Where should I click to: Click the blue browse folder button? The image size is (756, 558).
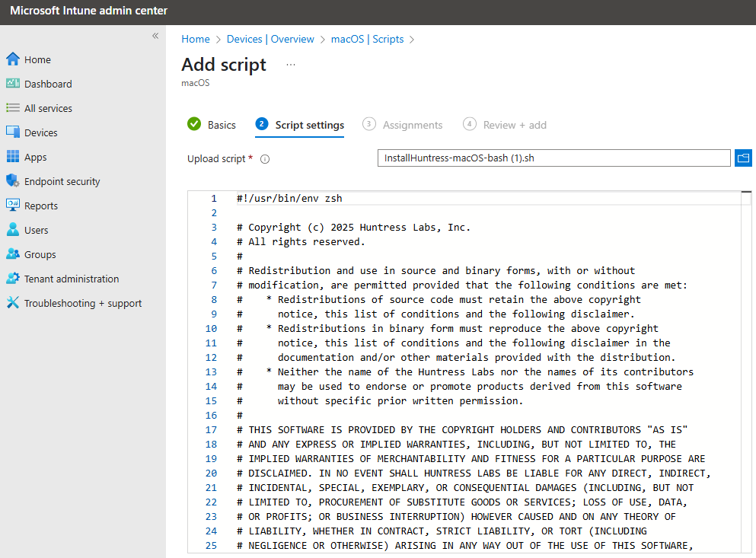click(744, 158)
